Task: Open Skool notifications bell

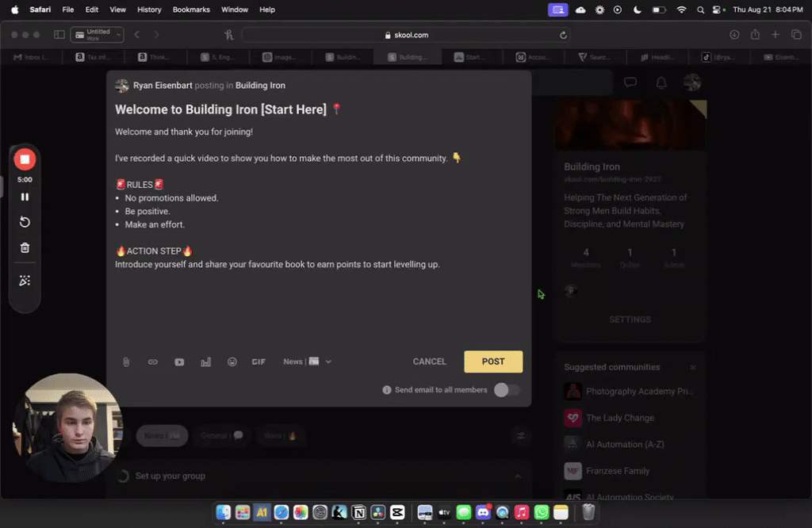Action: (x=661, y=82)
